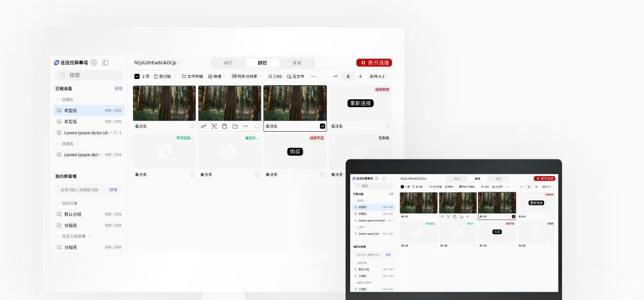644x300 pixels.
Task: Click the 新购 link beside 已租设备
Action: [x=118, y=88]
